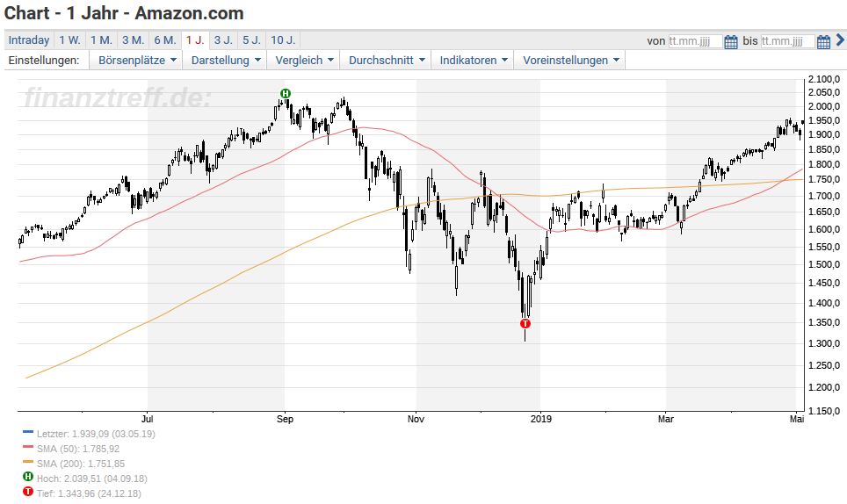Screen dimensions: 847x504
Task: Open the Voreinstellungen dropdown
Action: pos(570,61)
